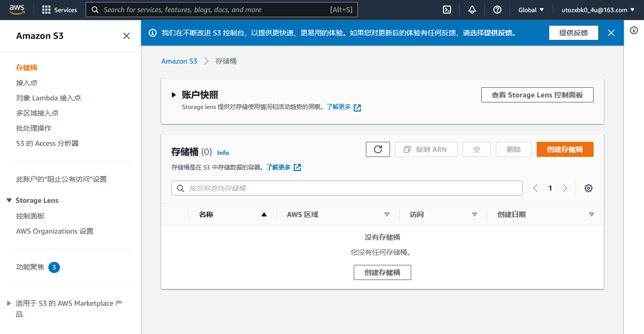Click the 存储桶 breadcrumb text
Image resolution: width=644 pixels, height=334 pixels.
pyautogui.click(x=226, y=61)
